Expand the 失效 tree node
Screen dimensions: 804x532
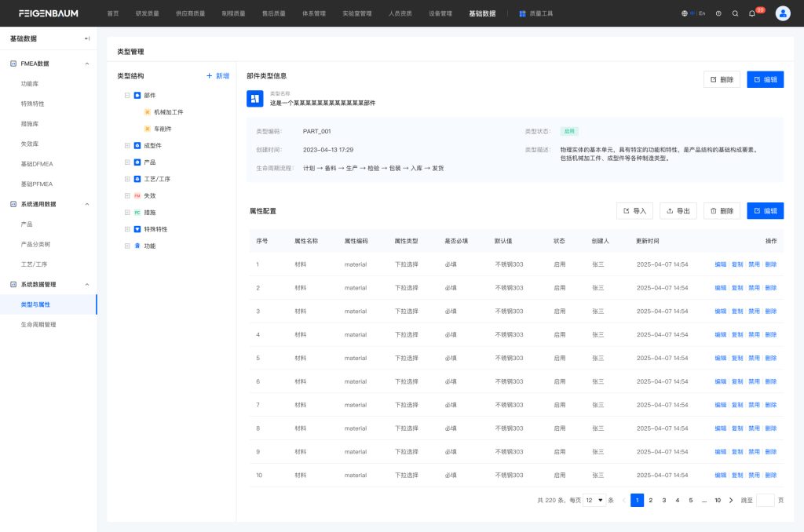pyautogui.click(x=127, y=196)
